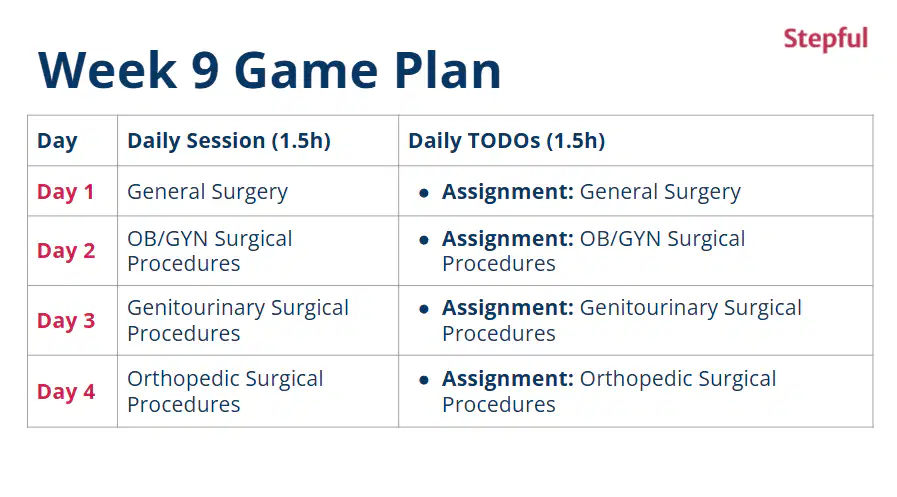The height and width of the screenshot is (497, 897).
Task: Click the Daily TODOs (1.5h) header
Action: click(x=506, y=141)
